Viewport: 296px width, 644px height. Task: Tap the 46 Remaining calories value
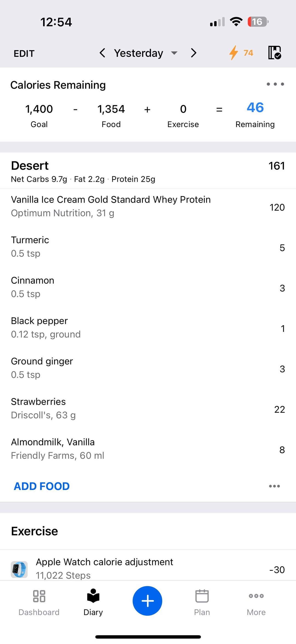tap(255, 108)
